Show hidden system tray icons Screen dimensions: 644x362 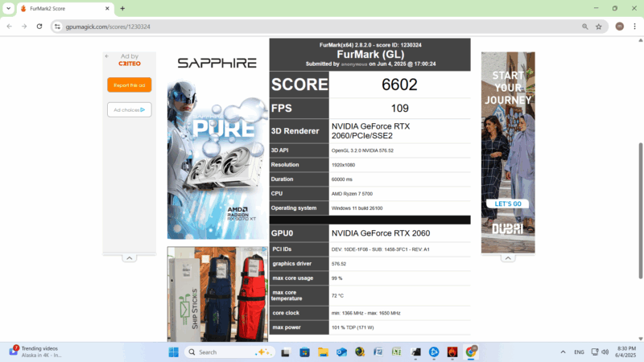pos(563,352)
